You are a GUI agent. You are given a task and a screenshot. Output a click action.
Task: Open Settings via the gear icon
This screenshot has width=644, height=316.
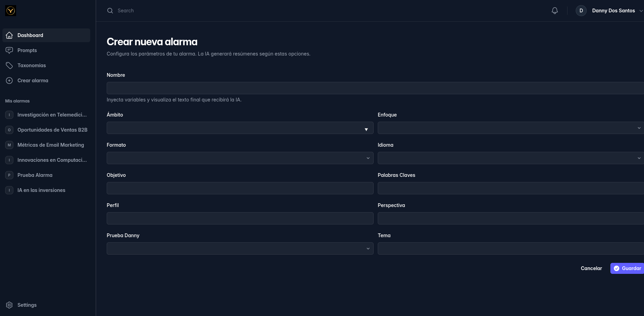click(9, 305)
